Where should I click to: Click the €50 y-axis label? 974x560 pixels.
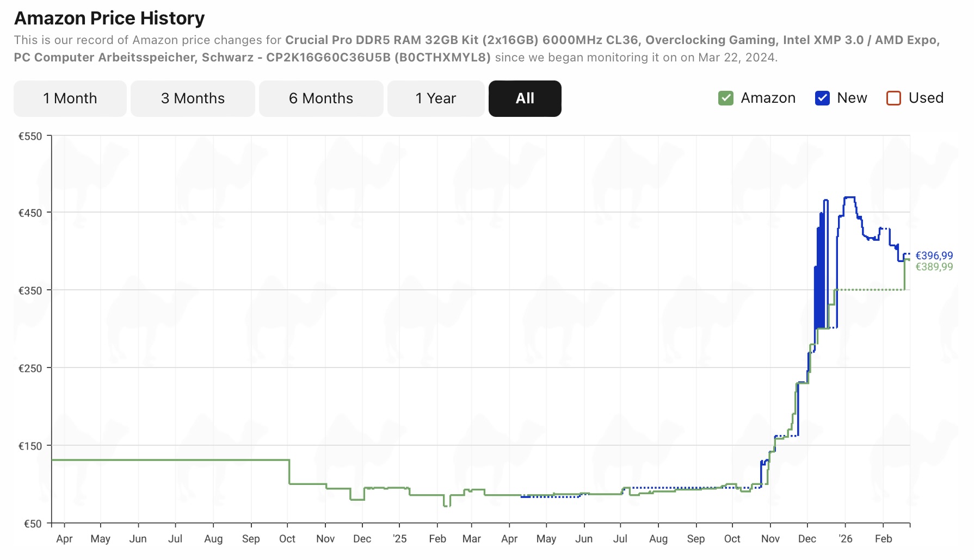[x=33, y=524]
